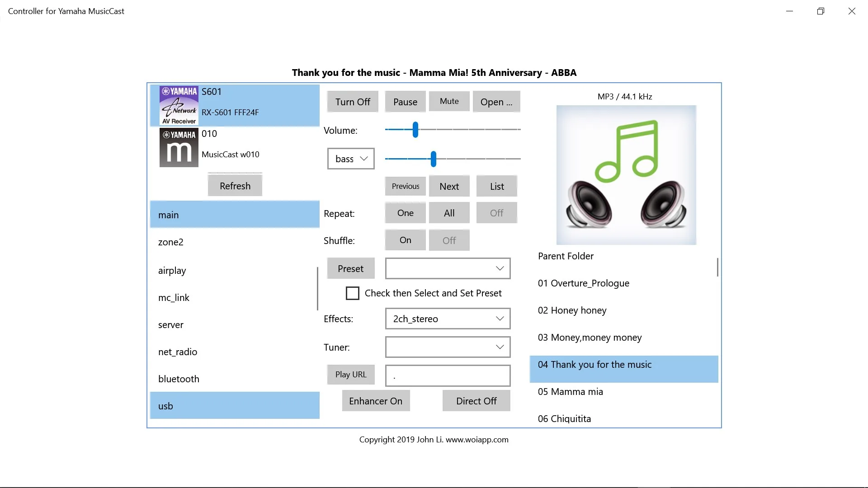The width and height of the screenshot is (868, 488).
Task: Click the Yamaha Network AV Receiver icon
Action: (179, 105)
